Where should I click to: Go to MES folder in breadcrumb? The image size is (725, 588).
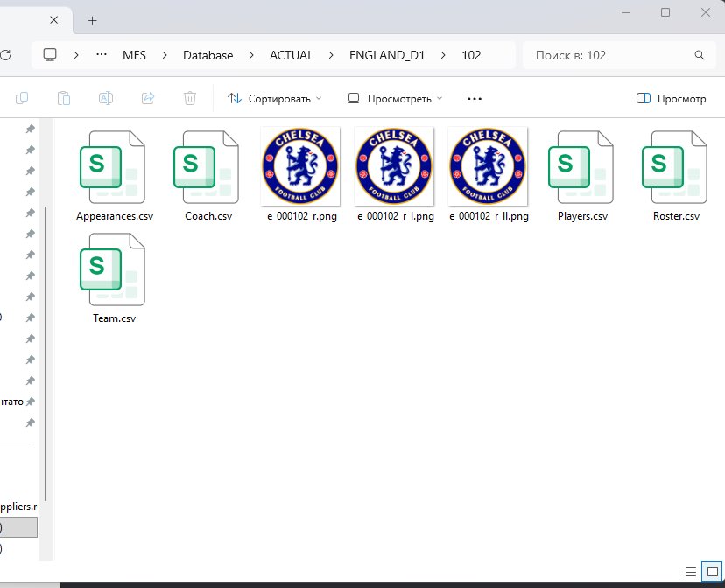(x=134, y=55)
